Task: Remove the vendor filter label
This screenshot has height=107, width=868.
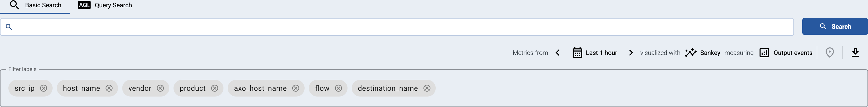Action: point(160,88)
